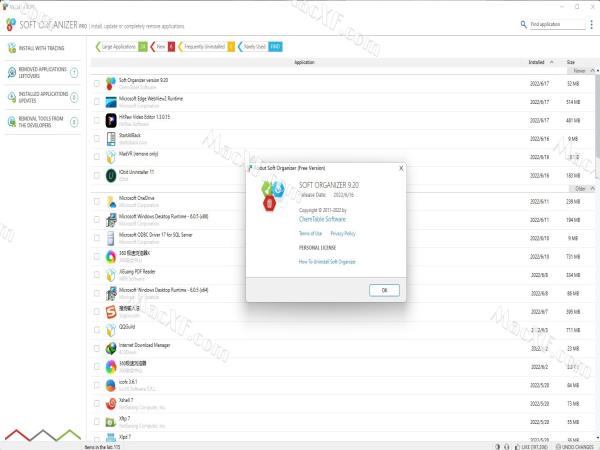600x450 pixels.
Task: Select the IObit Uninstaller 11 icon
Action: [111, 175]
